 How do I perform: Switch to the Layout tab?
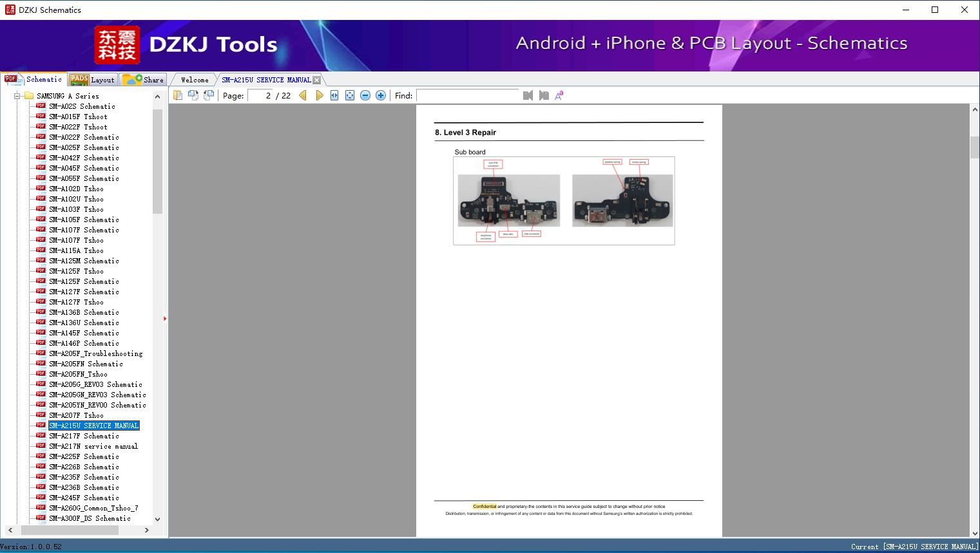click(92, 80)
